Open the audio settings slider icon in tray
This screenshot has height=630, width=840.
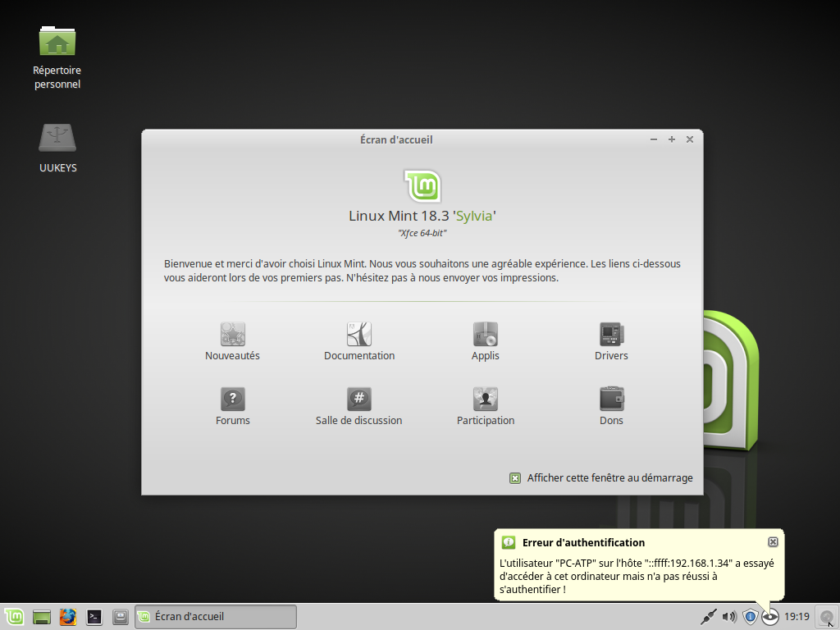coord(709,616)
